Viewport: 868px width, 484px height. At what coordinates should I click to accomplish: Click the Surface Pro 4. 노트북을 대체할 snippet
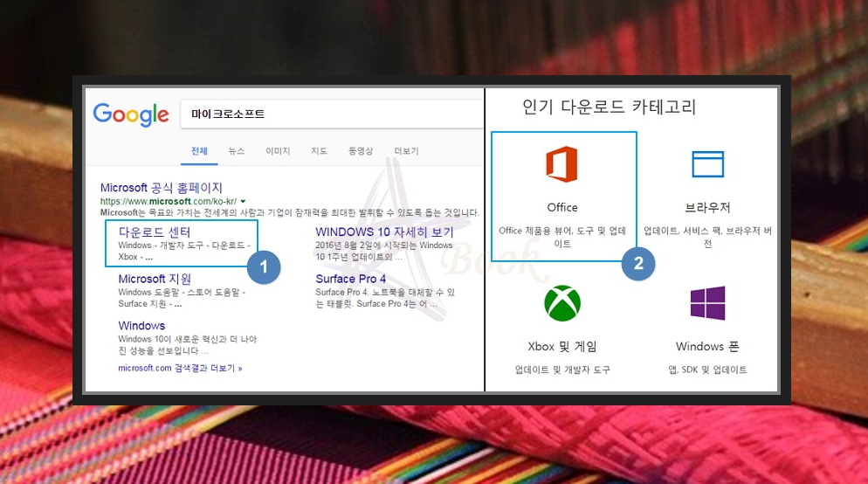click(385, 298)
